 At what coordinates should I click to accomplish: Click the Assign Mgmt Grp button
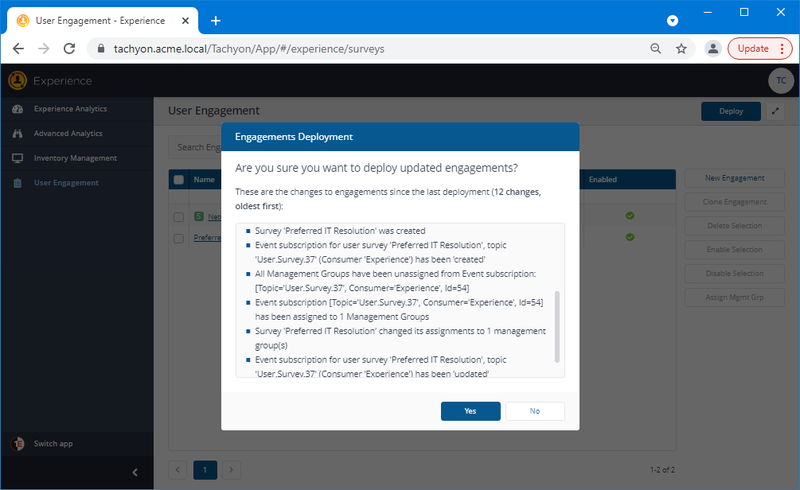click(x=734, y=297)
